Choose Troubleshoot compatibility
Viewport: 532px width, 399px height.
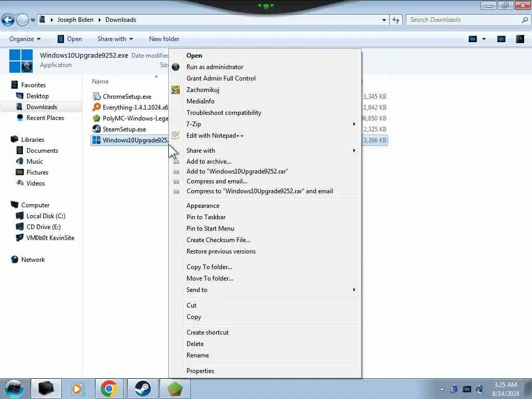coord(223,113)
